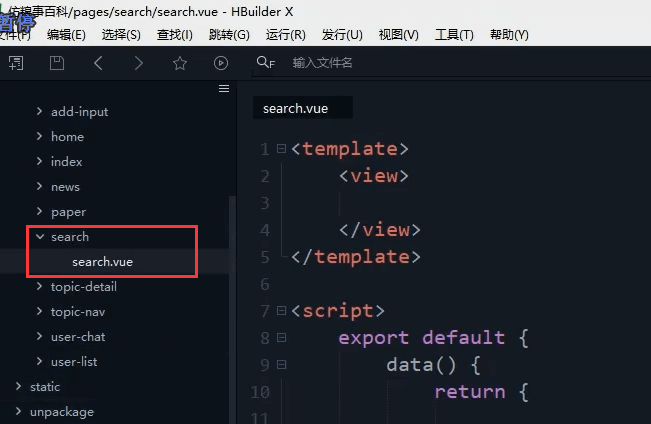
Task: Click the </template> closing tag on line 5
Action: point(356,257)
